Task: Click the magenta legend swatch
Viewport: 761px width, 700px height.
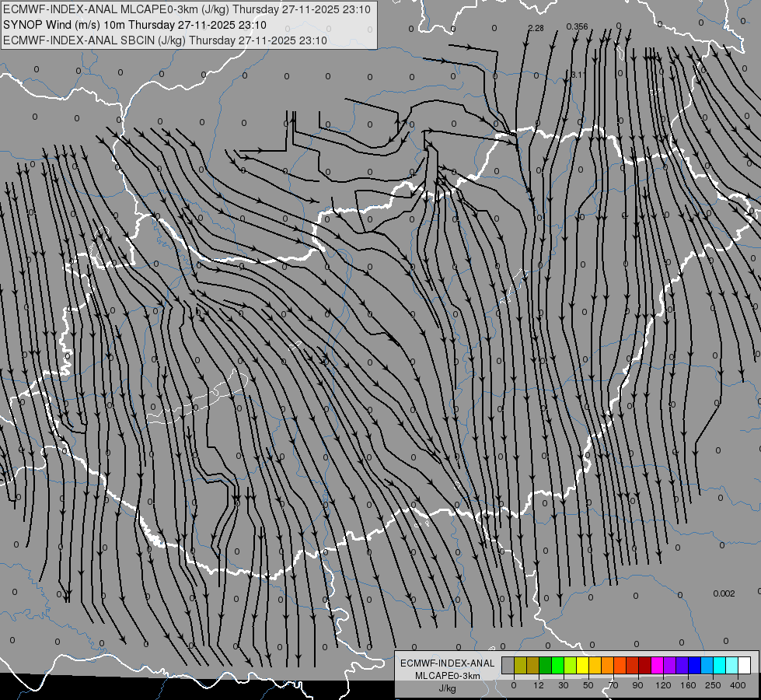Action: [658, 665]
